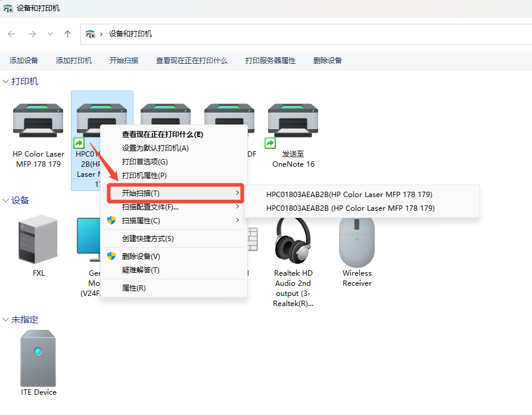Click the shield icon beside 删除设备(V)
The image size is (532, 415).
(x=111, y=256)
